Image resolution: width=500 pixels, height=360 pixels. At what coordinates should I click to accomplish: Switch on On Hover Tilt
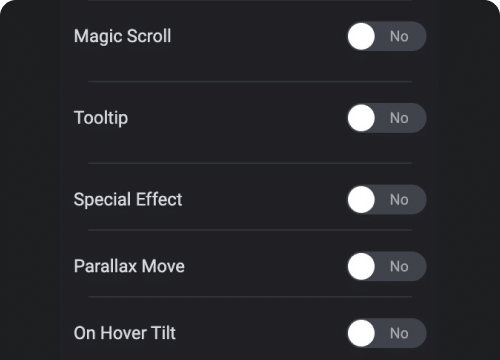point(387,333)
